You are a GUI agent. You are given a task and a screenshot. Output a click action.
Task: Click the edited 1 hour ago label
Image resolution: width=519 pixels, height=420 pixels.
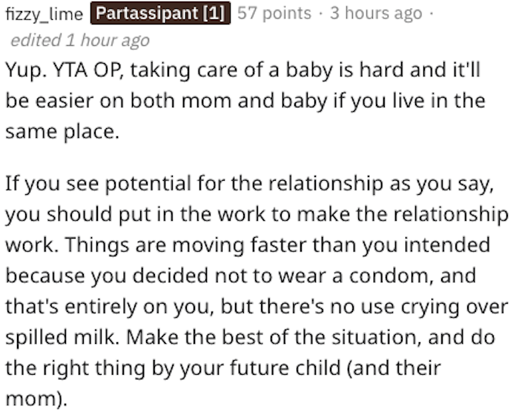(80, 40)
